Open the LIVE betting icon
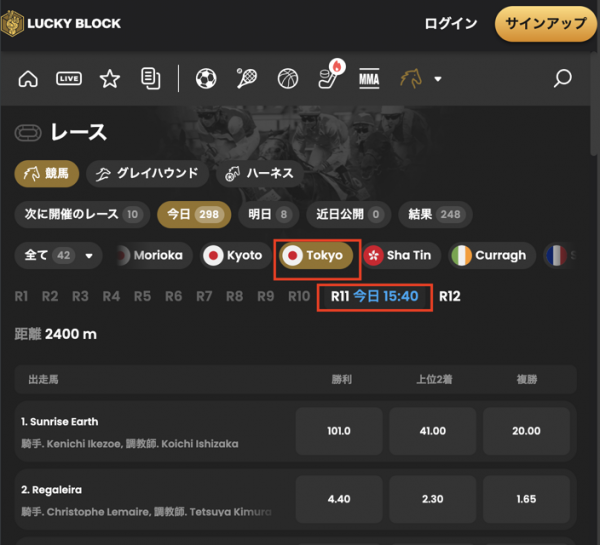 pyautogui.click(x=69, y=79)
